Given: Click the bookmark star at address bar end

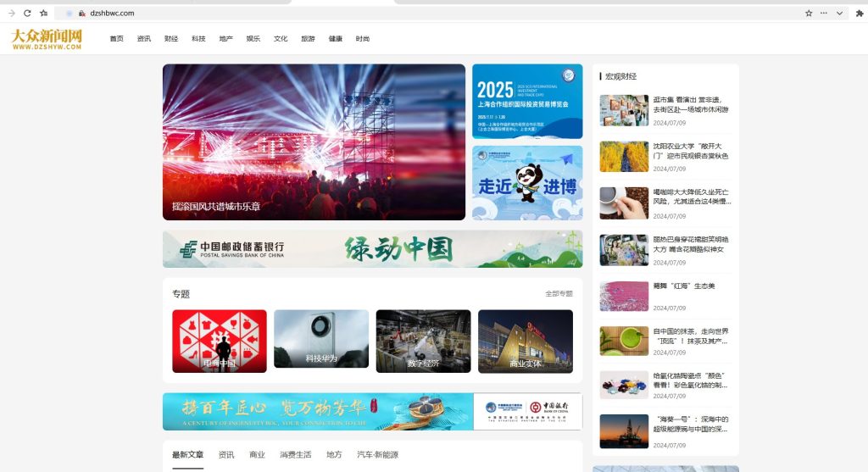Looking at the screenshot, I should [x=809, y=13].
